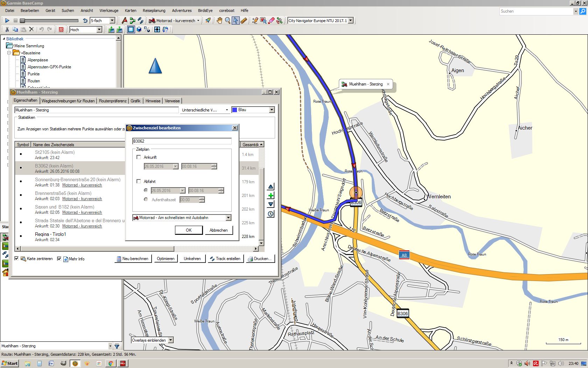The height and width of the screenshot is (368, 588).
Task: Select the hand pan tool
Action: [x=219, y=21]
